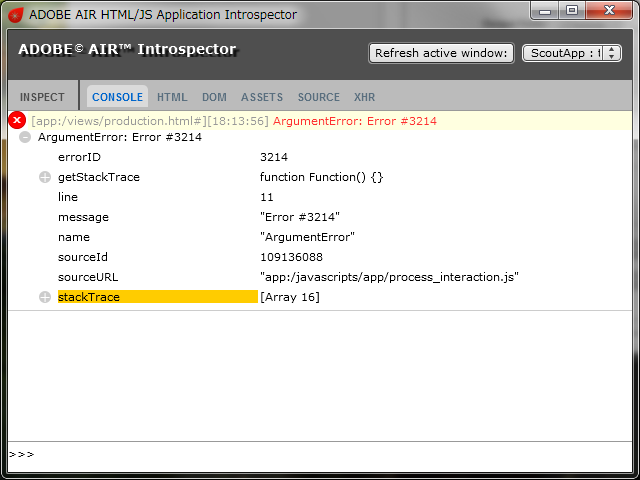Open the ASSETS tab
640x480 pixels.
[x=262, y=97]
